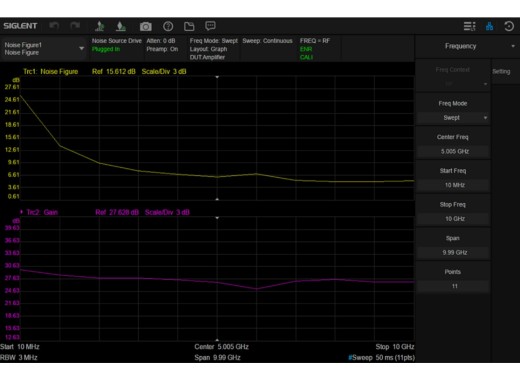Open the Freq Mode Swept dropdown

[x=453, y=118]
